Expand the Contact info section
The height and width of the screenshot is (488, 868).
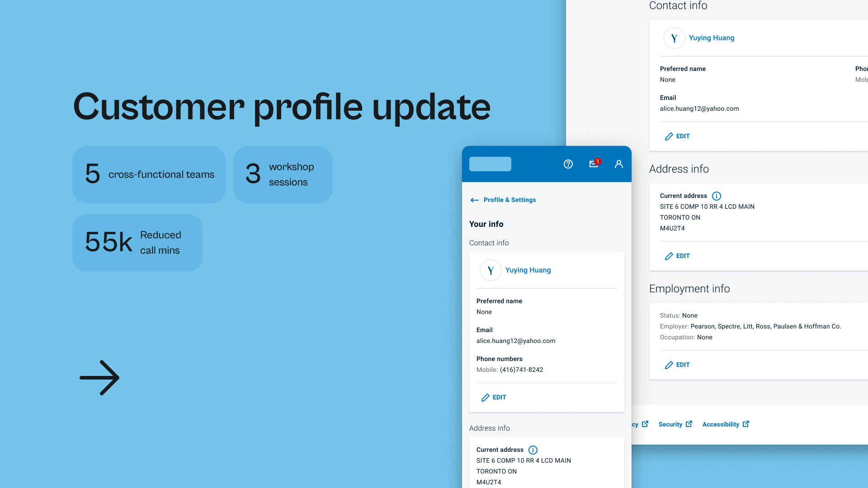pos(489,243)
